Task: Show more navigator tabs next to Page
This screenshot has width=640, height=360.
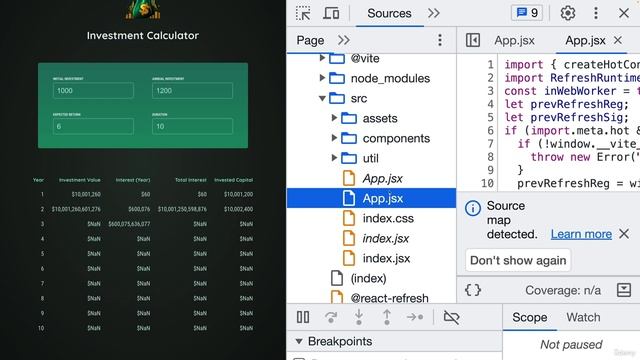Action: click(x=344, y=40)
